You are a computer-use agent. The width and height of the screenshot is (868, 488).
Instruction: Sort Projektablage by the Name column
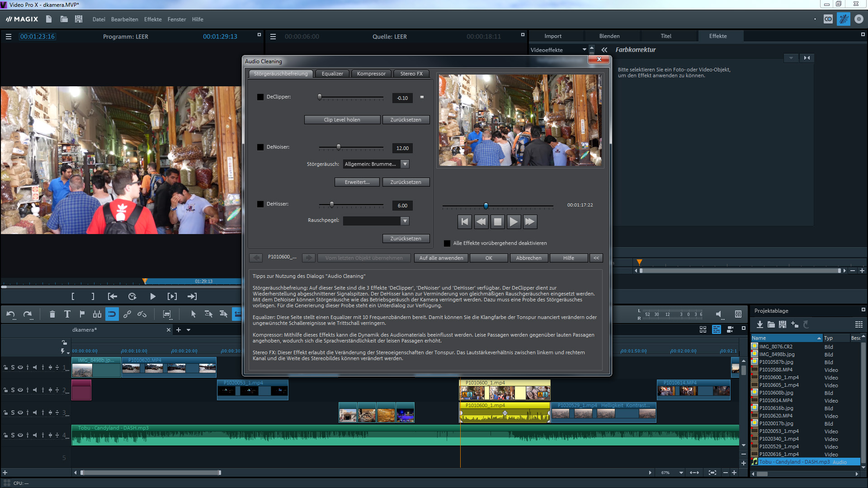(786, 338)
